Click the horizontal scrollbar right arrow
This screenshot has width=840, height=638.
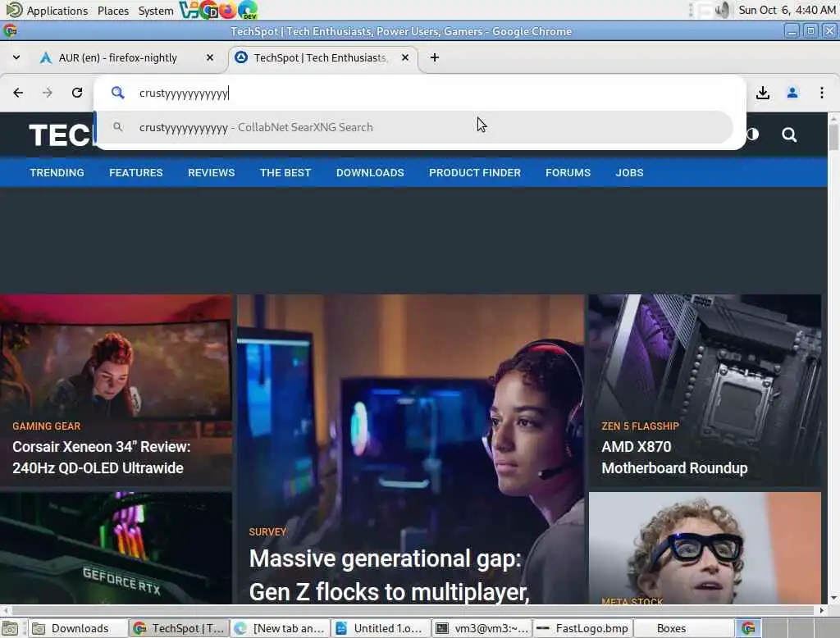(822, 610)
